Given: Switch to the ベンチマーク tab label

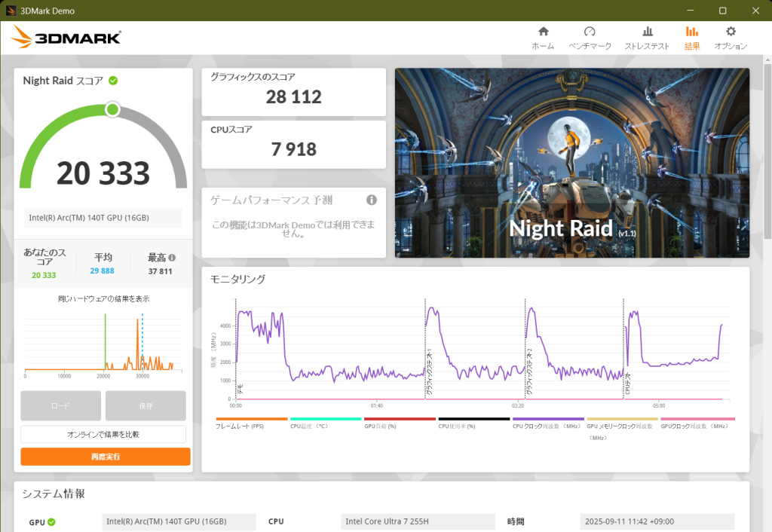Looking at the screenshot, I should [590, 46].
